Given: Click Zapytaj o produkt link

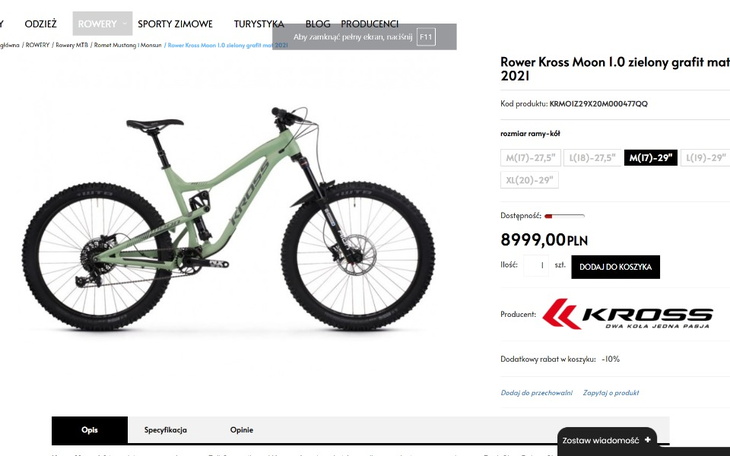Looking at the screenshot, I should (611, 393).
